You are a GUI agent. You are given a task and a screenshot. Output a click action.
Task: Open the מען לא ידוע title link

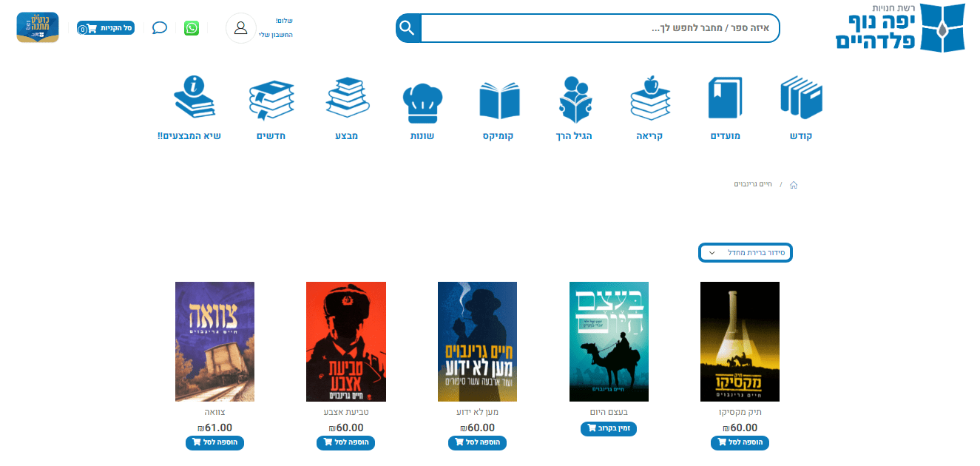(x=477, y=412)
